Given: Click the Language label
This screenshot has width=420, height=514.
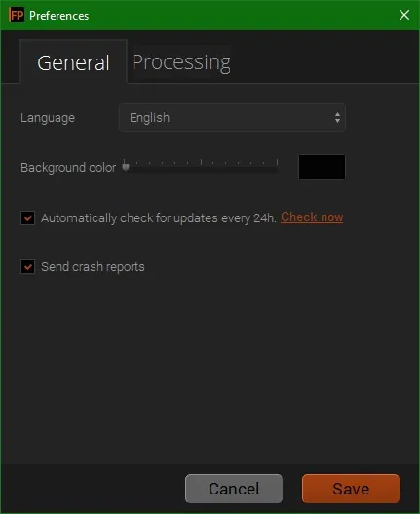Looking at the screenshot, I should [x=48, y=118].
